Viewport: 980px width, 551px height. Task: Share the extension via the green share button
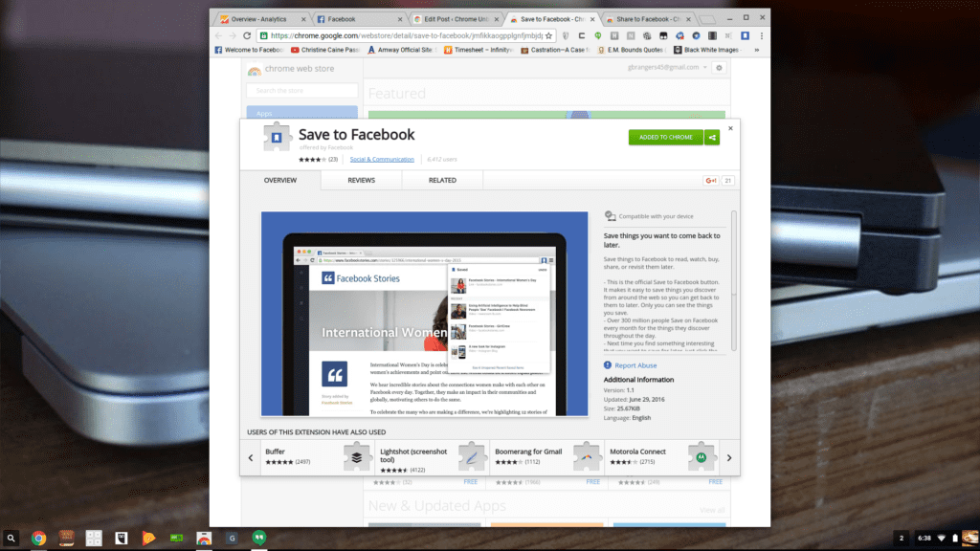click(x=712, y=137)
